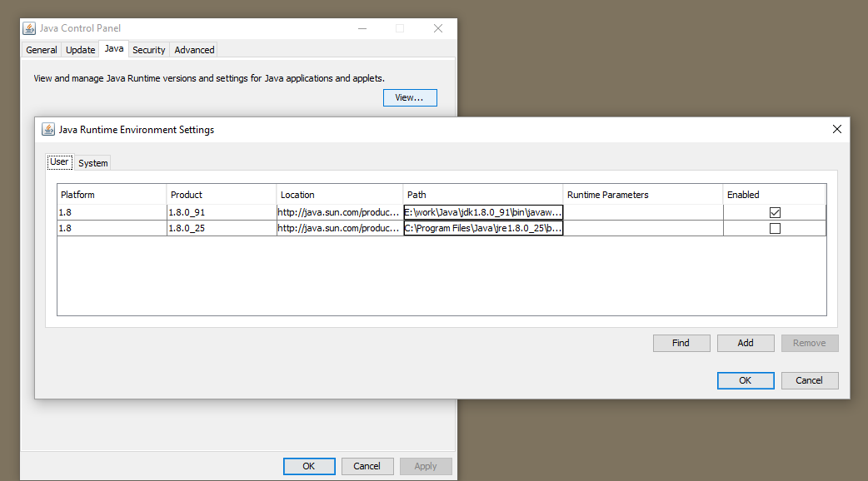Switch to the General tab
This screenshot has width=868, height=481.
click(42, 50)
